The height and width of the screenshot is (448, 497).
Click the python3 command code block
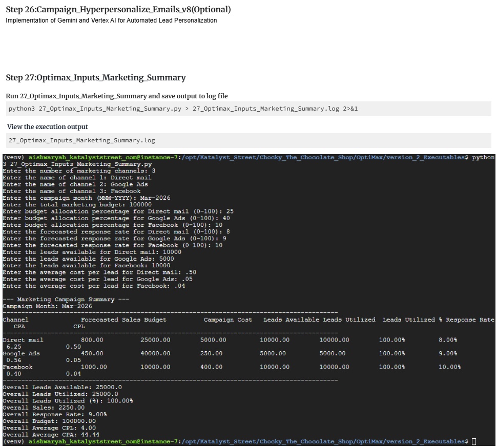click(248, 109)
